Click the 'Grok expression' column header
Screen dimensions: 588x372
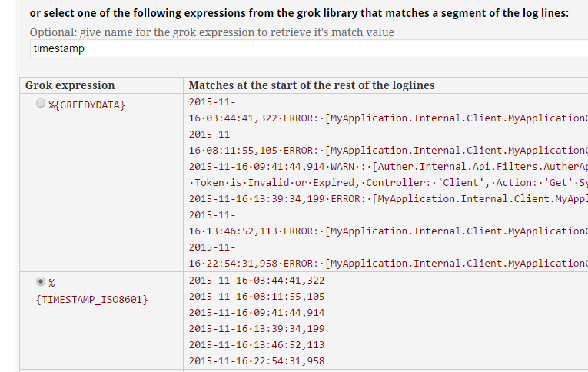(x=70, y=85)
